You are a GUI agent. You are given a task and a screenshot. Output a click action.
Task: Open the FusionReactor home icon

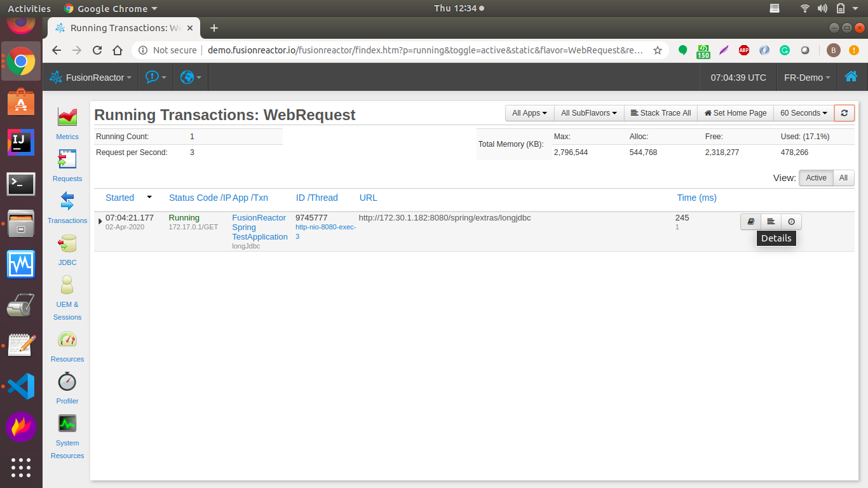point(851,77)
